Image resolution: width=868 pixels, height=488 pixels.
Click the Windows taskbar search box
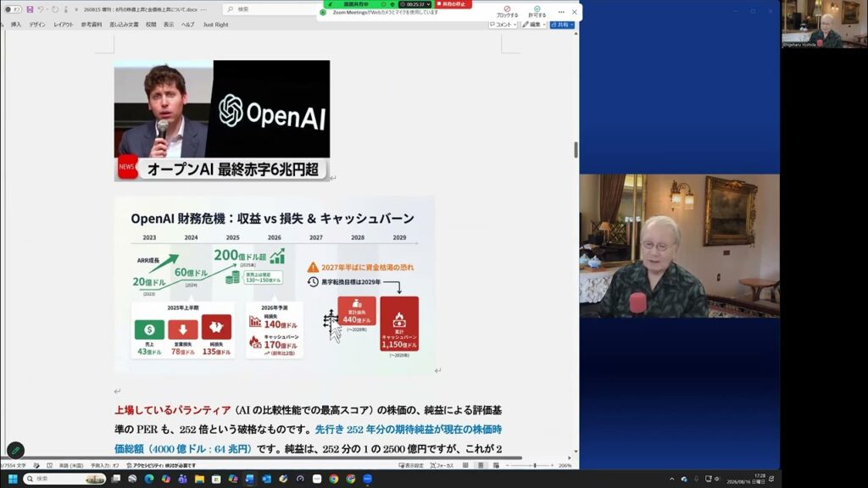[64, 479]
